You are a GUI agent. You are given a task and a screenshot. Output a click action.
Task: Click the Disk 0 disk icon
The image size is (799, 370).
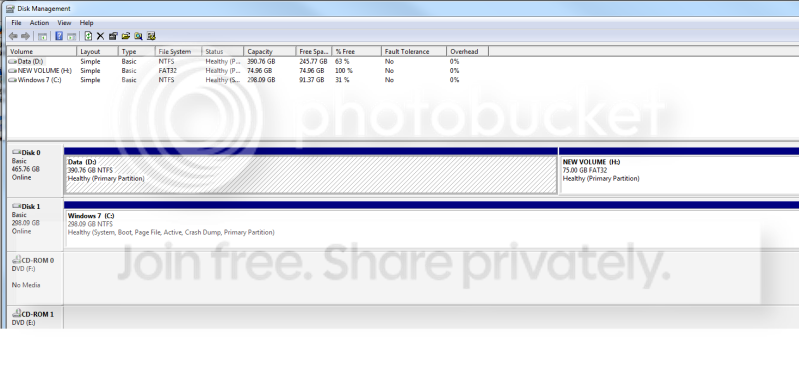click(16, 152)
